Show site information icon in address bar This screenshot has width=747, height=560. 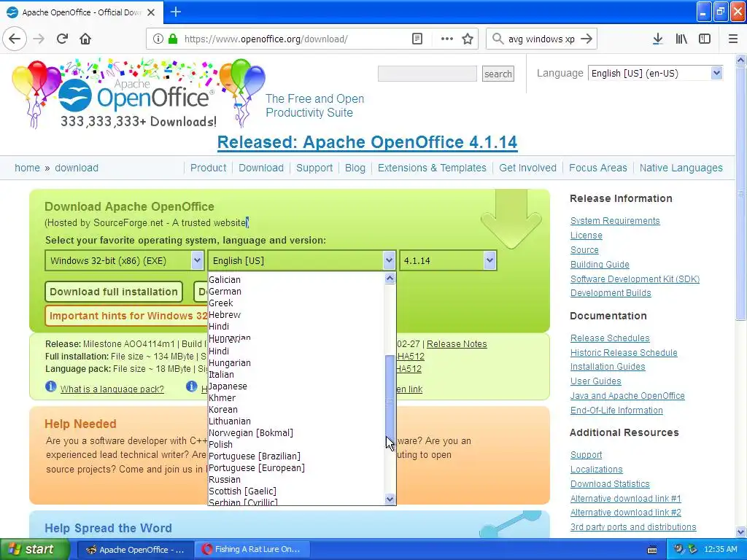point(158,39)
